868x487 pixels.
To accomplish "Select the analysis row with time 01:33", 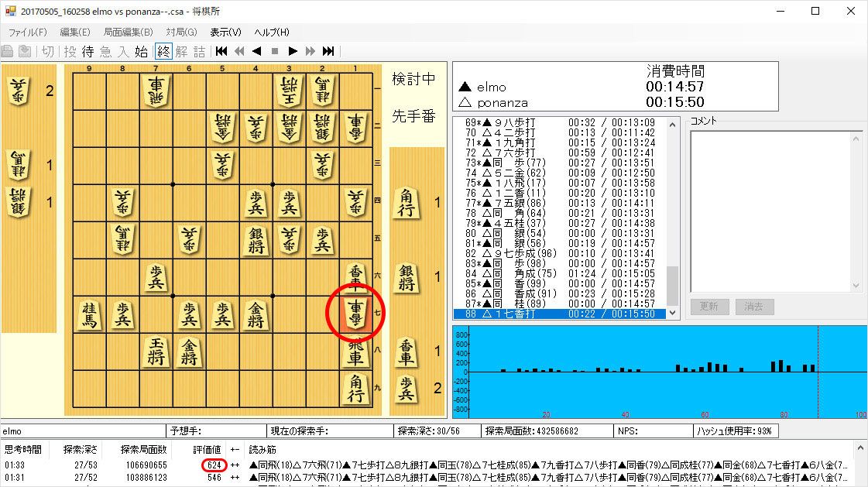I will pyautogui.click(x=427, y=465).
